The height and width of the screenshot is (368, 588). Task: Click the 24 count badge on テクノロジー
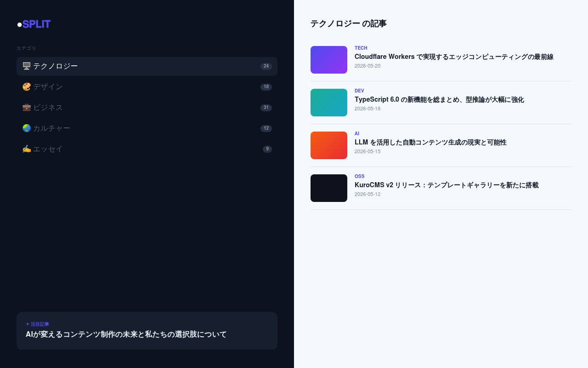click(266, 66)
